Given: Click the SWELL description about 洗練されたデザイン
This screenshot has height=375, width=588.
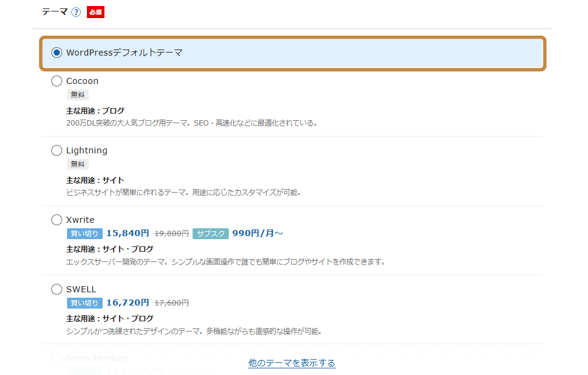Looking at the screenshot, I should coord(194,331).
